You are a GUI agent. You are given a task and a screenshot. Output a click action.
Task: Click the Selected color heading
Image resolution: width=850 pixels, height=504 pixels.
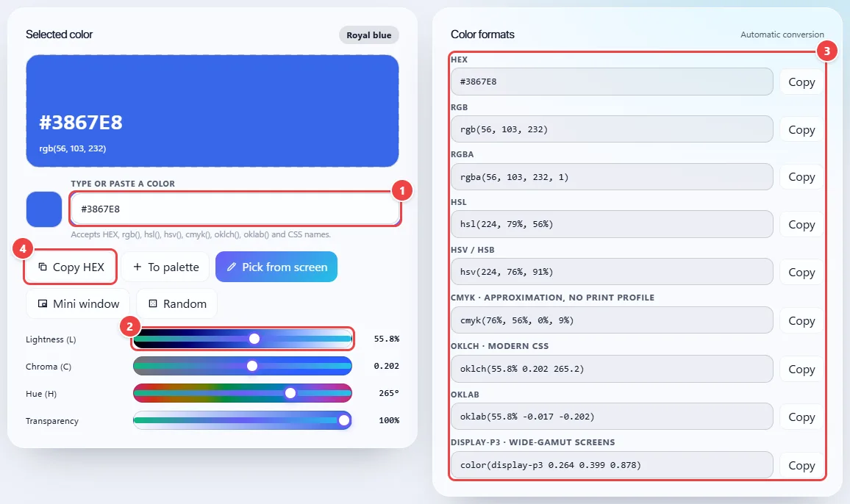coord(59,35)
